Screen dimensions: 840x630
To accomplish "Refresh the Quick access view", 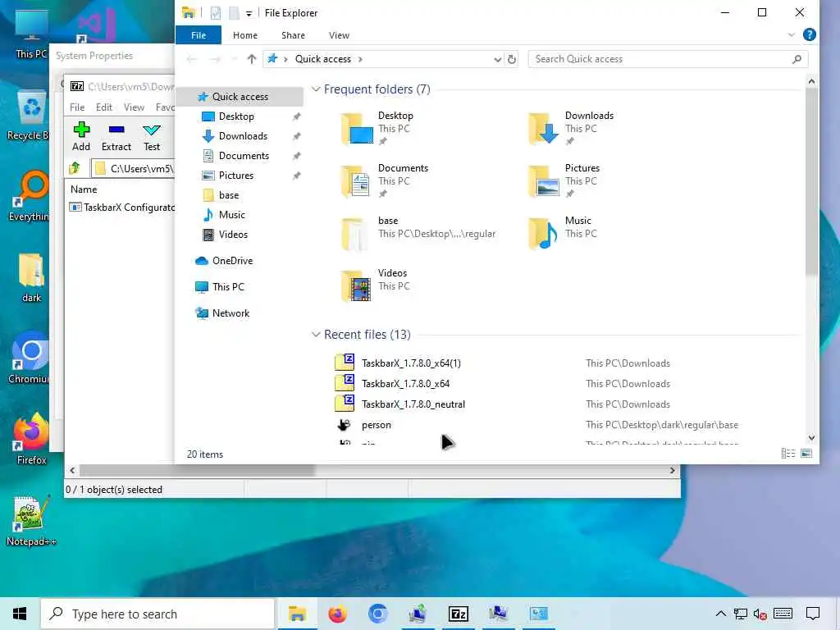I will 512,59.
